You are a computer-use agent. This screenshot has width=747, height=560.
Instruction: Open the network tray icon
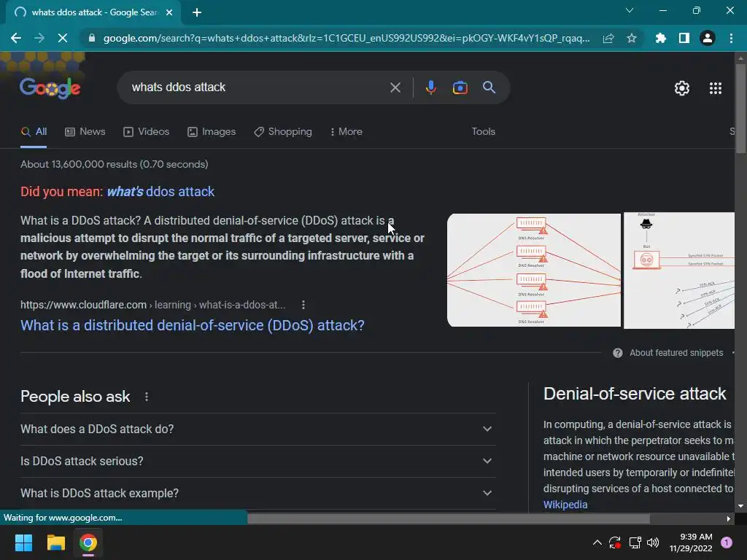coord(635,542)
